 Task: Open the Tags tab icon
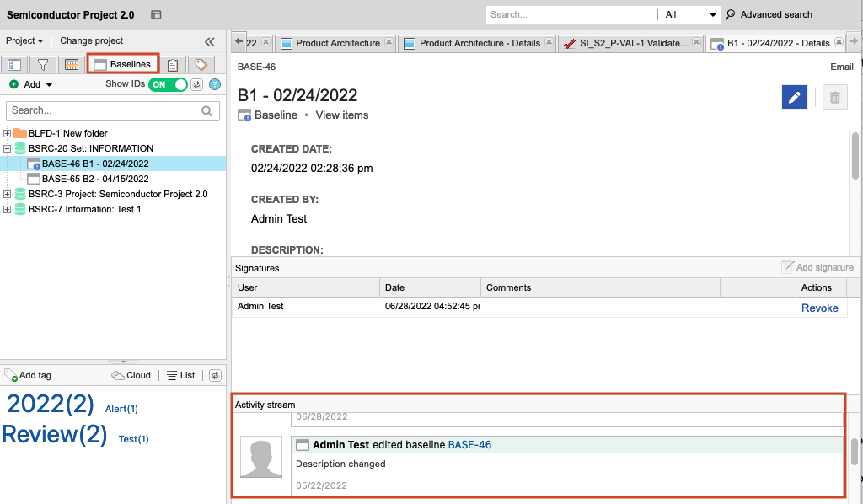point(201,65)
